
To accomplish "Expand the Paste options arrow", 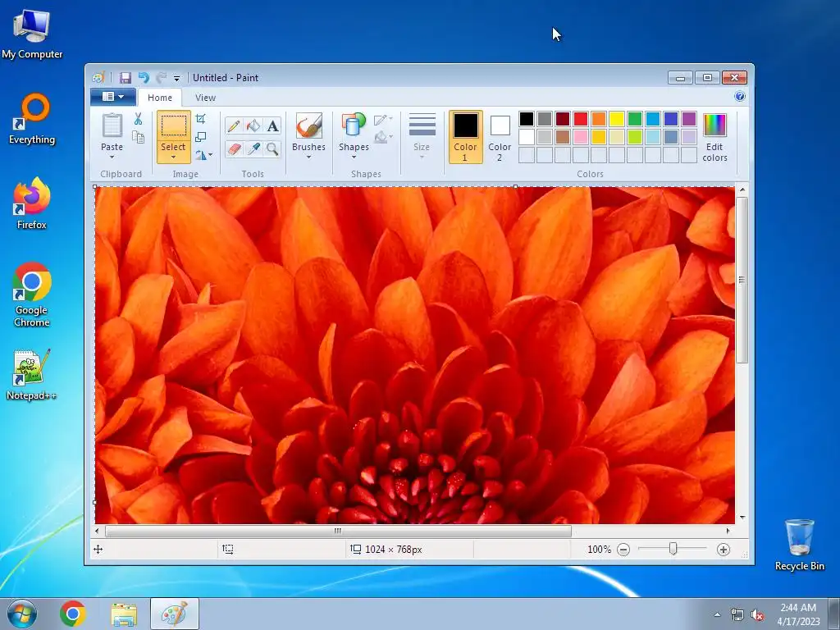I will [x=112, y=157].
